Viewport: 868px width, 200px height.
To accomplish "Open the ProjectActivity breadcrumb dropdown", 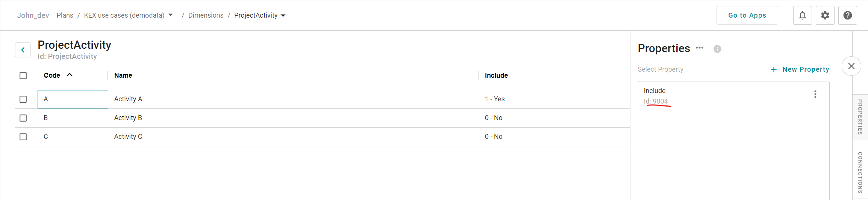I will [283, 16].
